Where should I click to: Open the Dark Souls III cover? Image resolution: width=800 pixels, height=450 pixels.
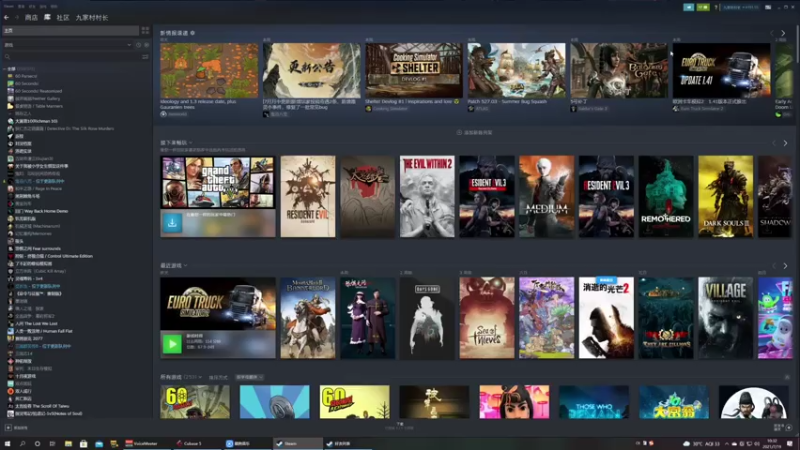pyautogui.click(x=726, y=196)
